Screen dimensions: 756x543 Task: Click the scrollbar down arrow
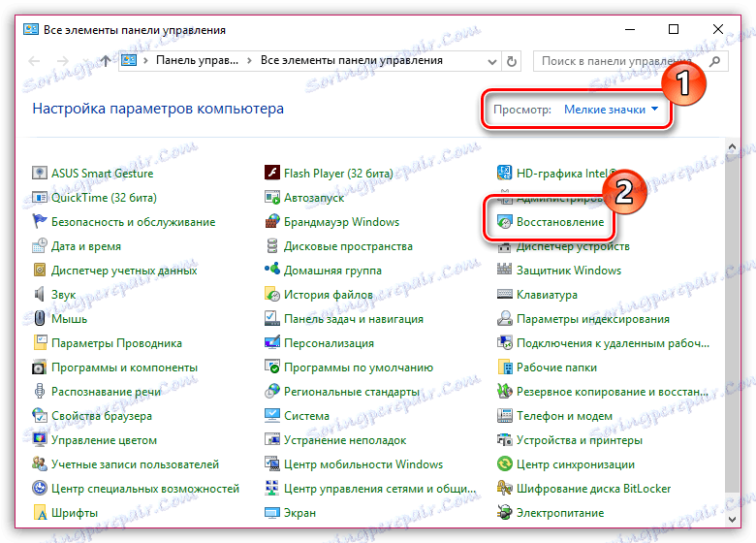point(732,520)
